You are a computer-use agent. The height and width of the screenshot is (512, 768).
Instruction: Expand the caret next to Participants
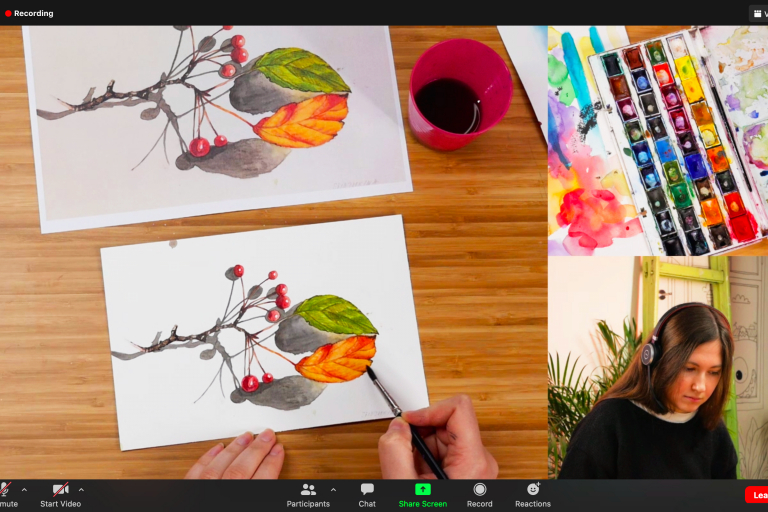(x=333, y=490)
